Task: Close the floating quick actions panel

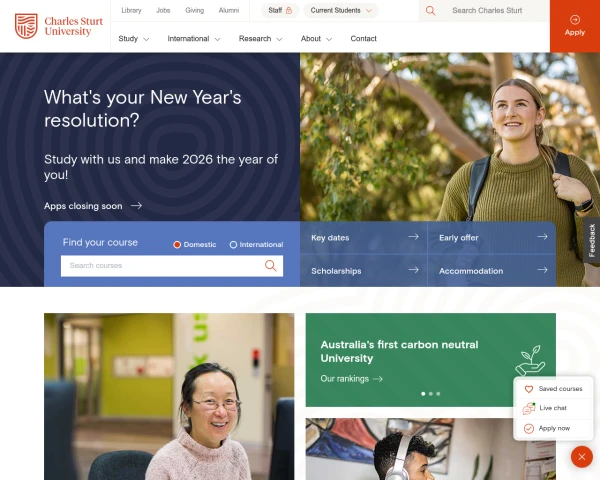Action: [x=582, y=457]
